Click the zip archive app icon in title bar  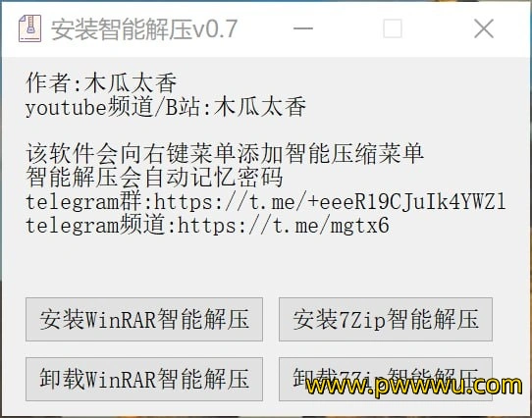(x=29, y=28)
